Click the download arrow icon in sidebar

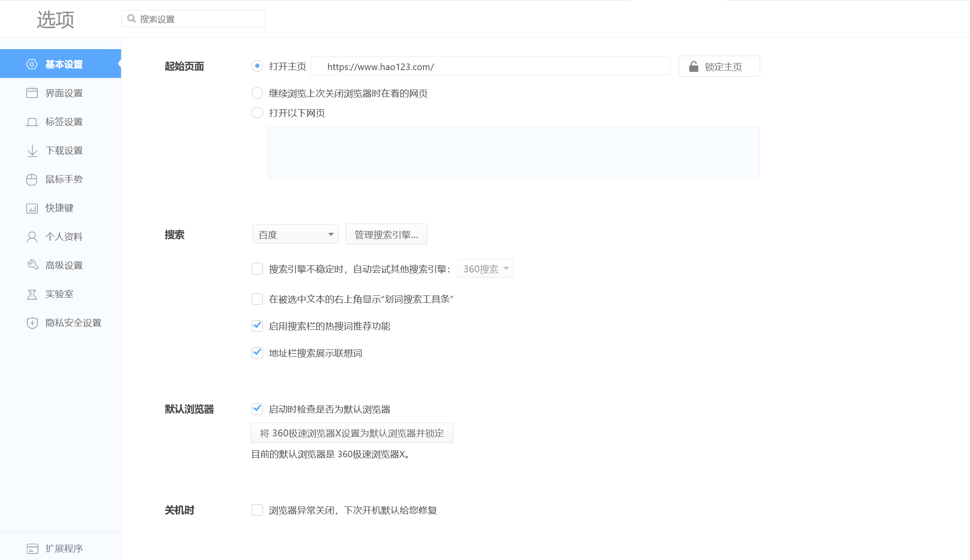32,151
